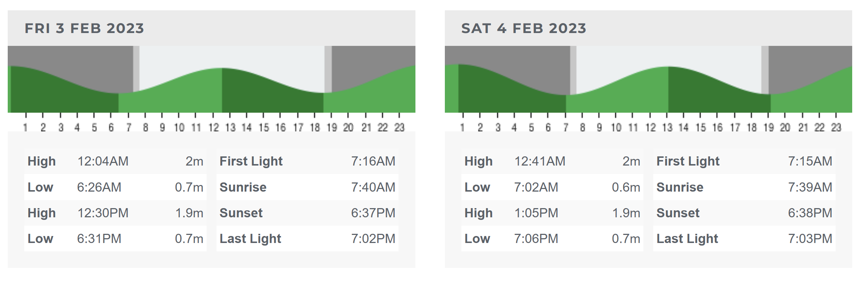Click the SAT 4 FEB 2023 heading
The width and height of the screenshot is (868, 283).
pyautogui.click(x=524, y=29)
